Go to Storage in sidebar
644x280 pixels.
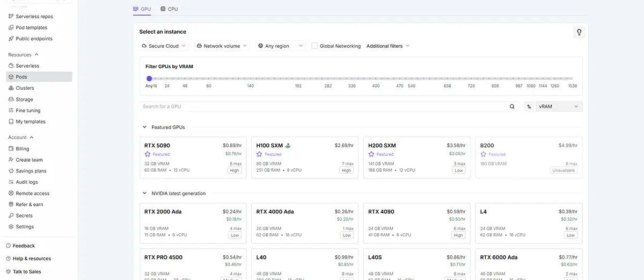pos(24,99)
